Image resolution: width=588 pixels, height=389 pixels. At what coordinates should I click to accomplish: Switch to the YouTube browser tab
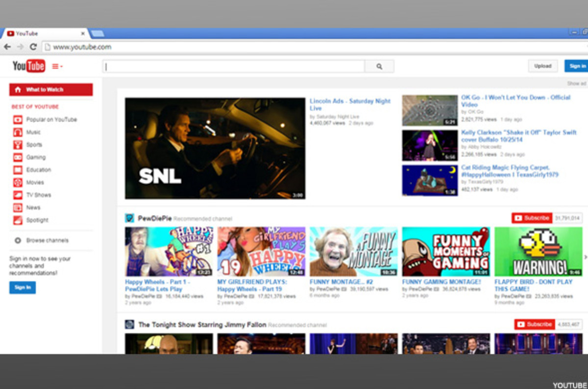44,33
